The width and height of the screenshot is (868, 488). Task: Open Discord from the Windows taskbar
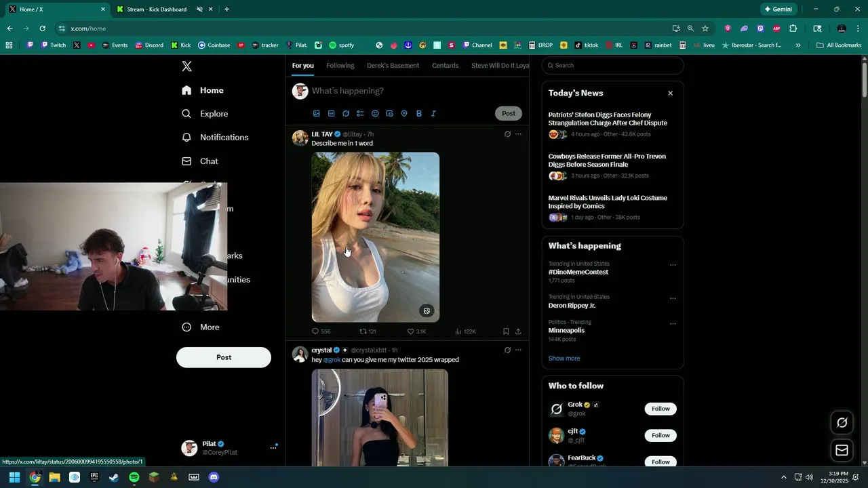click(x=214, y=477)
